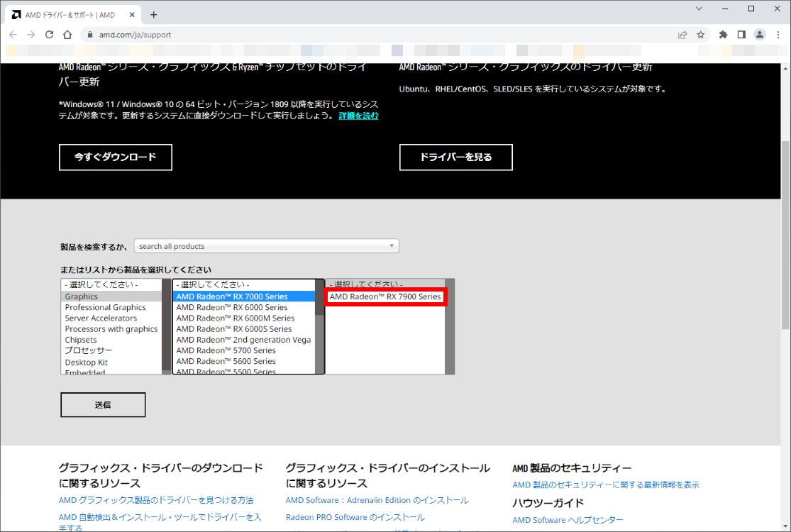Select Chipsets in the category list

coord(111,340)
